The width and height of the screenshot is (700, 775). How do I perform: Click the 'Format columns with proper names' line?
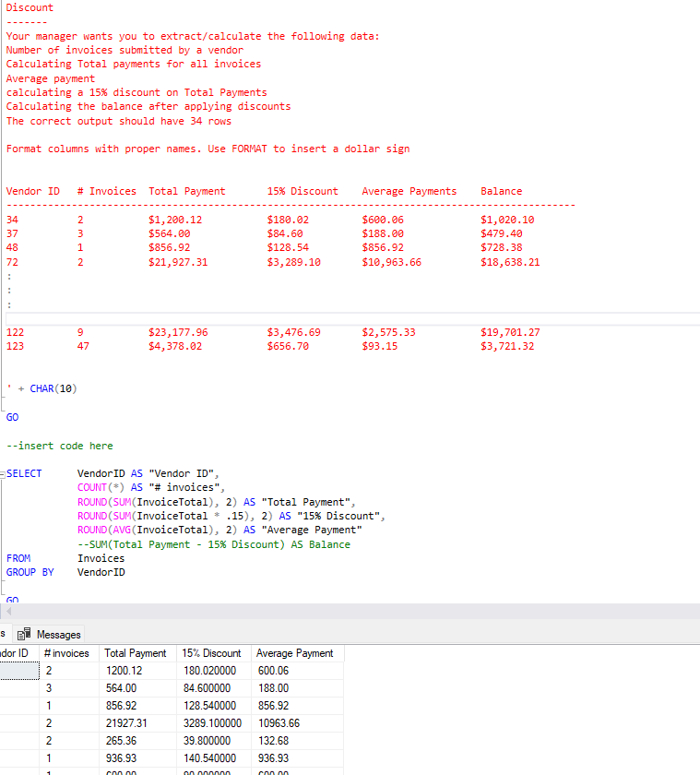tap(208, 149)
